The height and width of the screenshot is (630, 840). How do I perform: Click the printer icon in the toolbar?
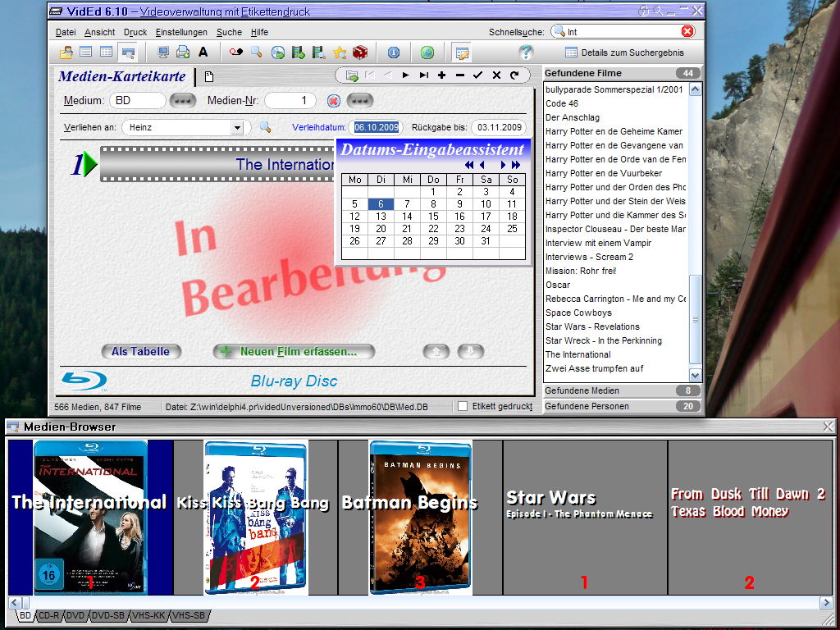click(183, 52)
